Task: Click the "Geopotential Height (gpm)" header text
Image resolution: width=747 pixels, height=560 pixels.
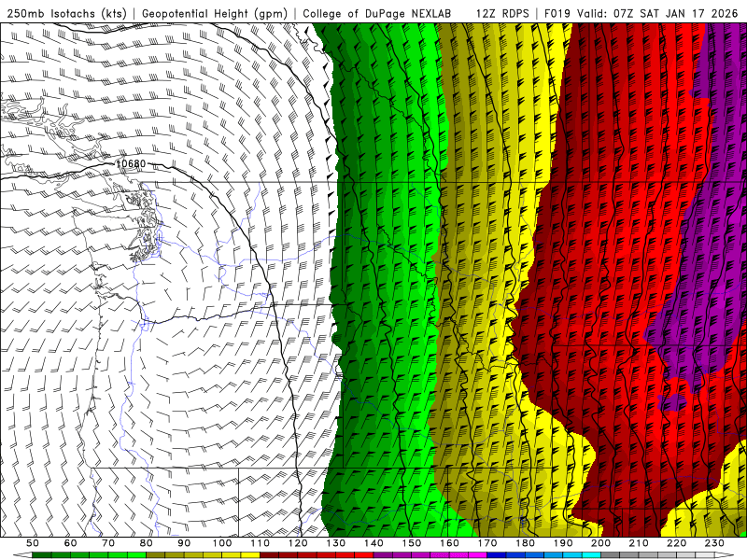Action: [215, 13]
